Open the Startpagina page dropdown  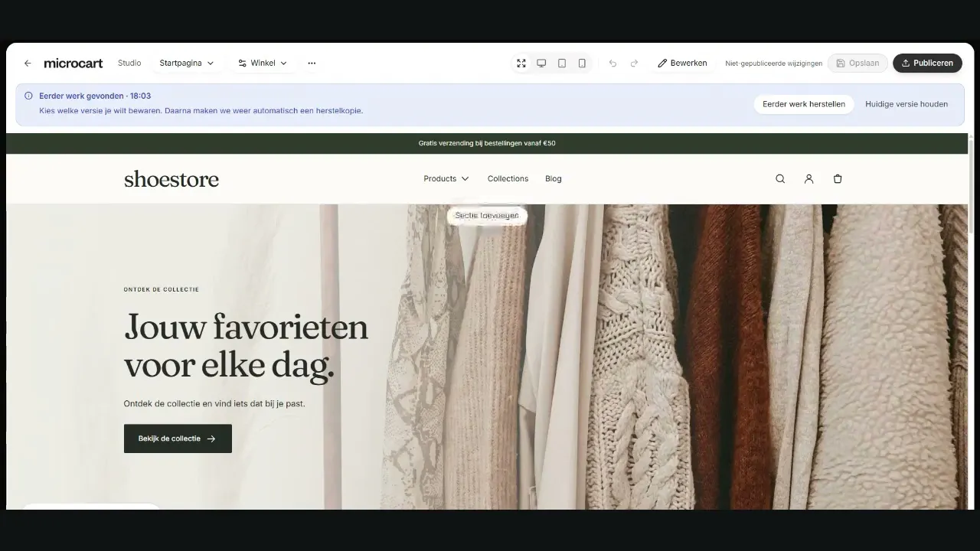point(187,64)
